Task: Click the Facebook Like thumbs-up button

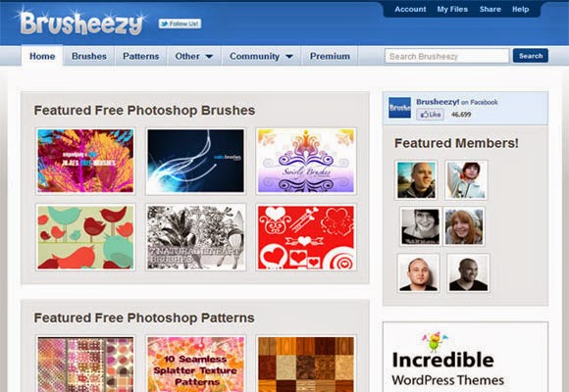Action: click(430, 115)
